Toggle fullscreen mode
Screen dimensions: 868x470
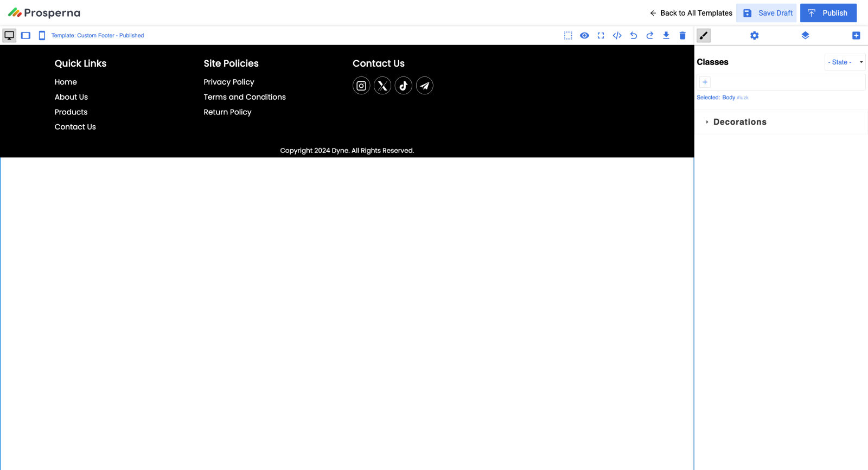601,35
